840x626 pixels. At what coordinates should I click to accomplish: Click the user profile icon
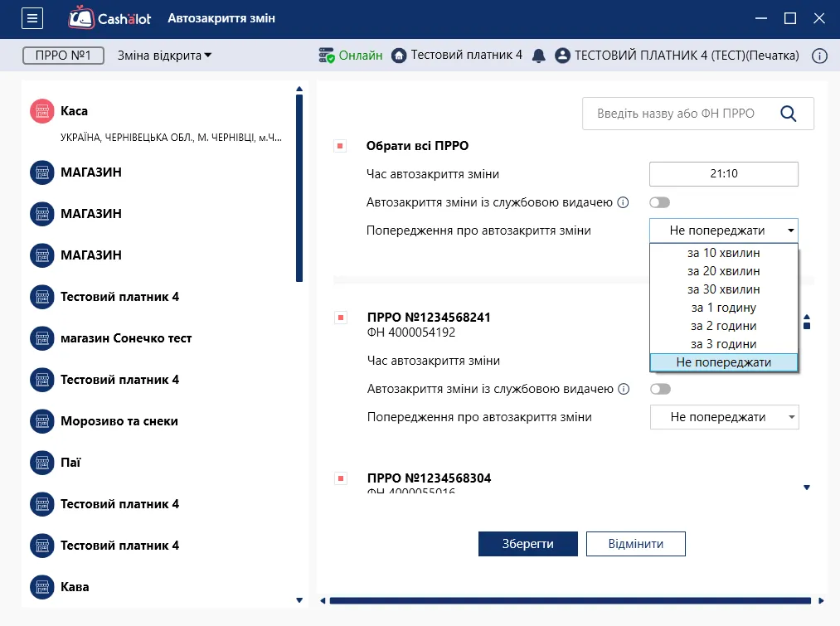[x=562, y=56]
